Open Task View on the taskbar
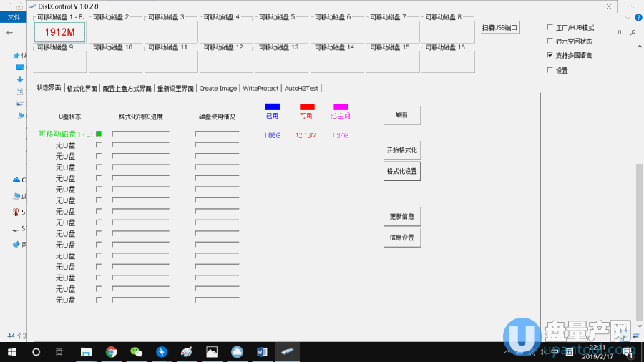This screenshot has width=644, height=362. (61, 352)
